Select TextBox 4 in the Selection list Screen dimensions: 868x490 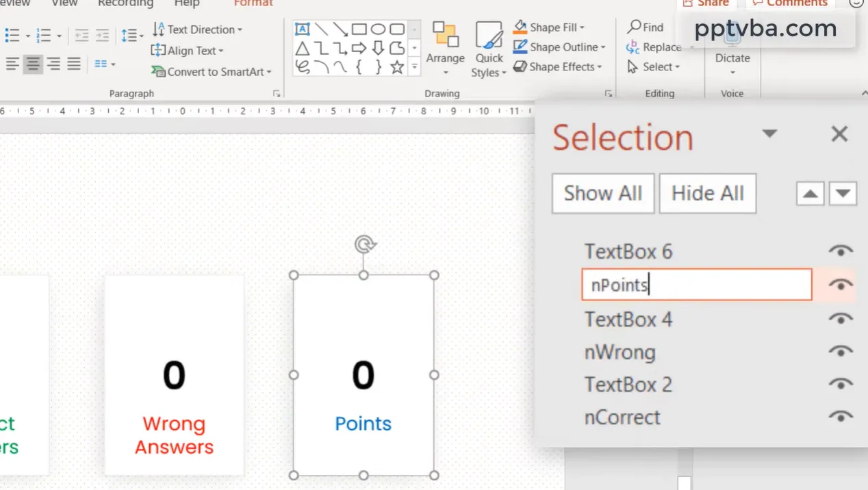tap(628, 320)
